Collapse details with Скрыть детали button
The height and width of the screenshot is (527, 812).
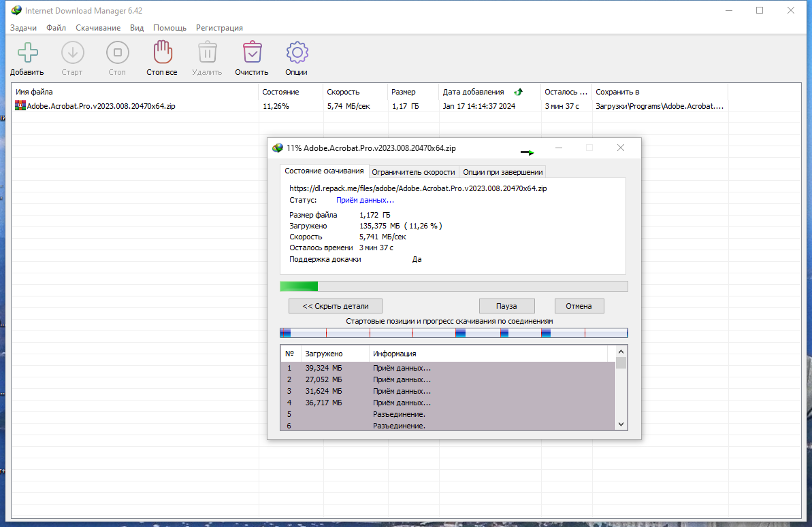point(336,306)
